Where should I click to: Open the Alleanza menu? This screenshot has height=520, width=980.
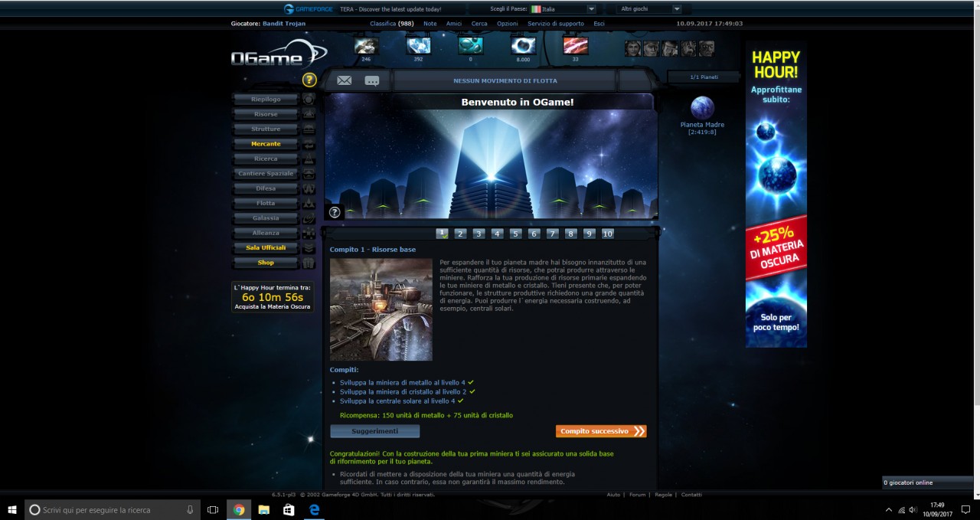pos(266,233)
